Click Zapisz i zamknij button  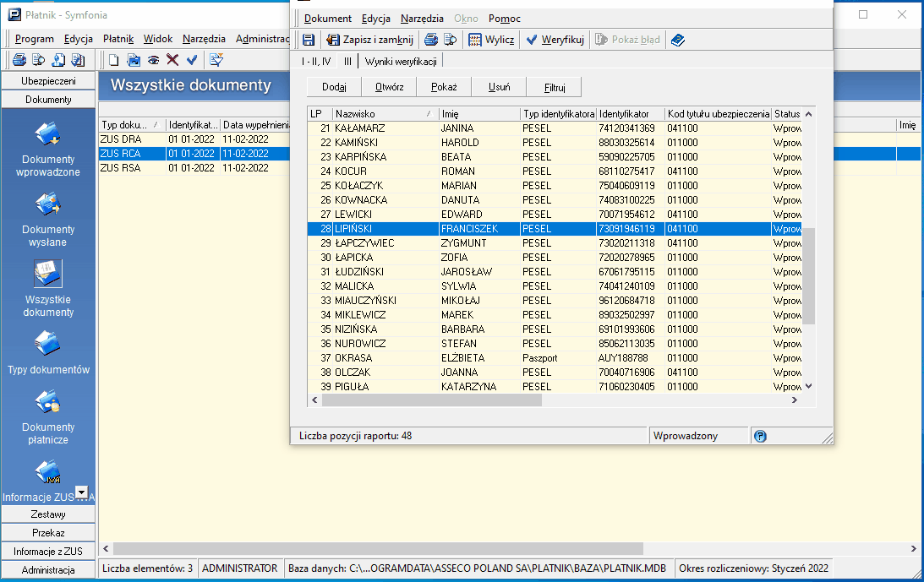pyautogui.click(x=370, y=40)
